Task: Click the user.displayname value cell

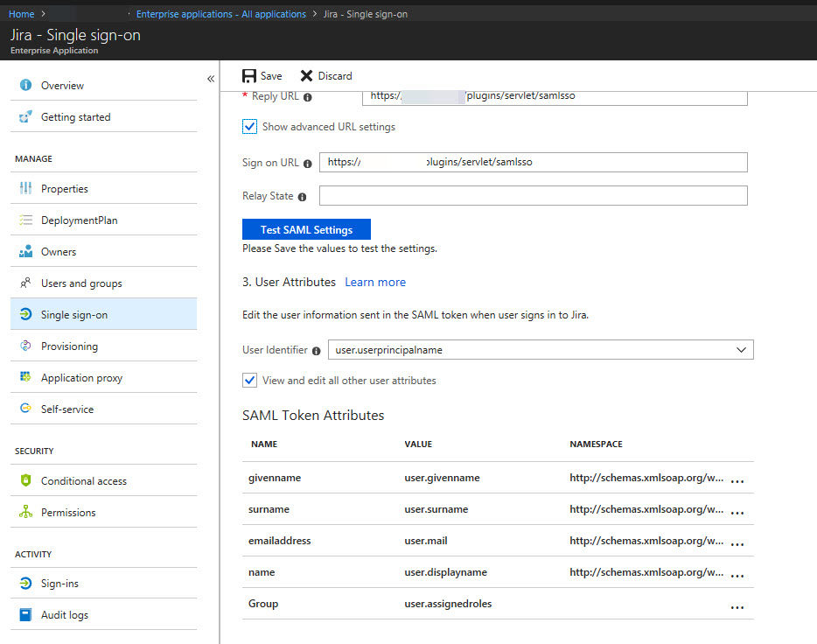Action: coord(445,572)
